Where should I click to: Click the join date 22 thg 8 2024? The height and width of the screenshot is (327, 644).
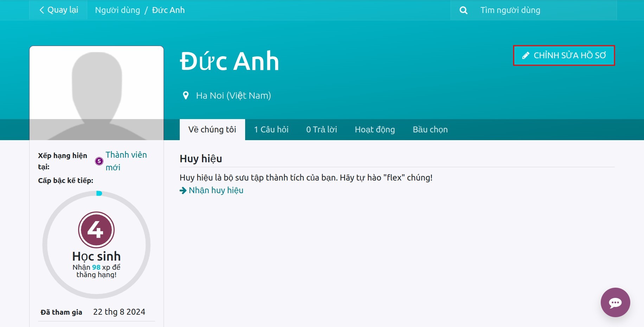[x=119, y=312]
